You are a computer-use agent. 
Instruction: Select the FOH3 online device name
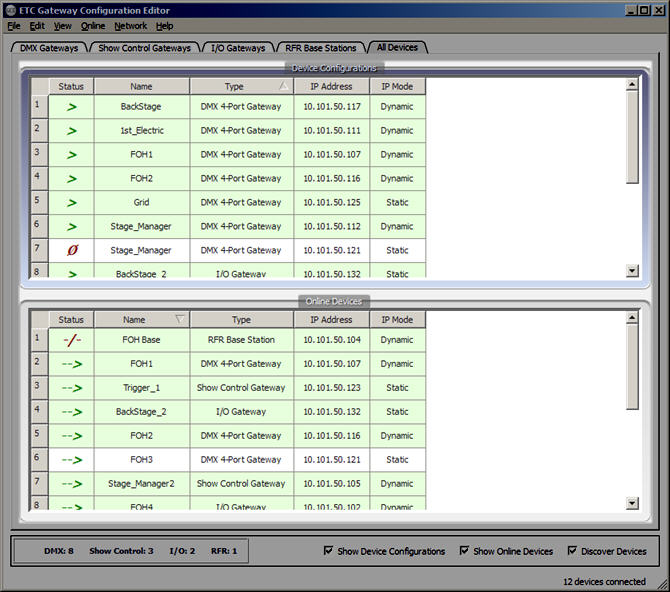pos(141,459)
